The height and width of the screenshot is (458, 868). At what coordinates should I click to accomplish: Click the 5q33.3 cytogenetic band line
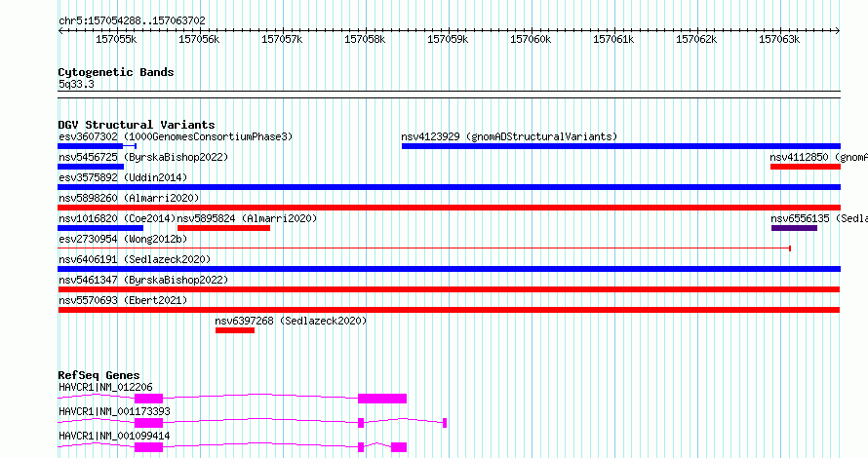click(x=450, y=95)
